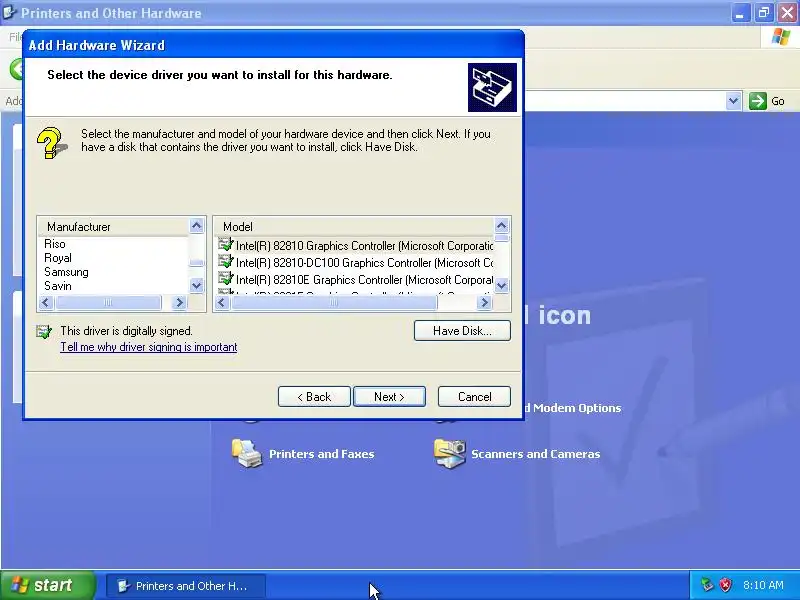Click the network tray icon

(x=707, y=585)
